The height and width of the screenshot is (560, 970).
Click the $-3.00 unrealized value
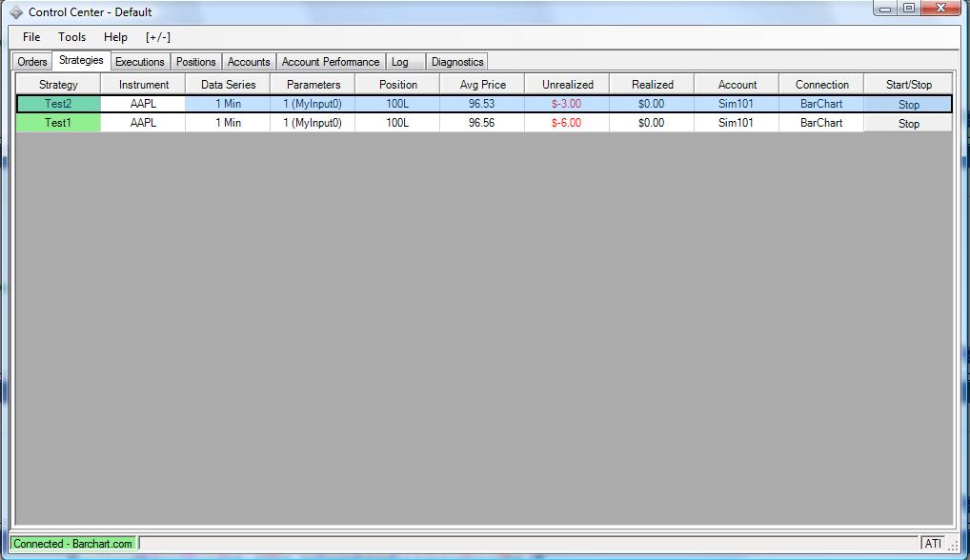tap(567, 104)
